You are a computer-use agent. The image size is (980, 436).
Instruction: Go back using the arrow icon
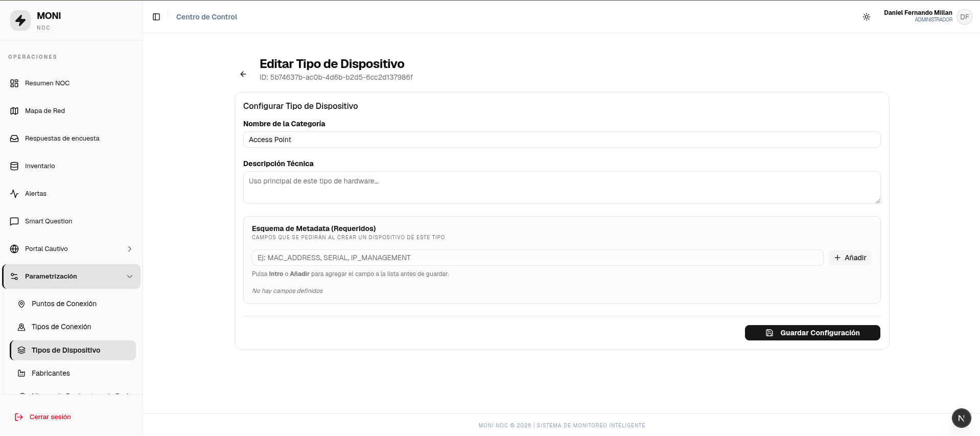coord(243,74)
